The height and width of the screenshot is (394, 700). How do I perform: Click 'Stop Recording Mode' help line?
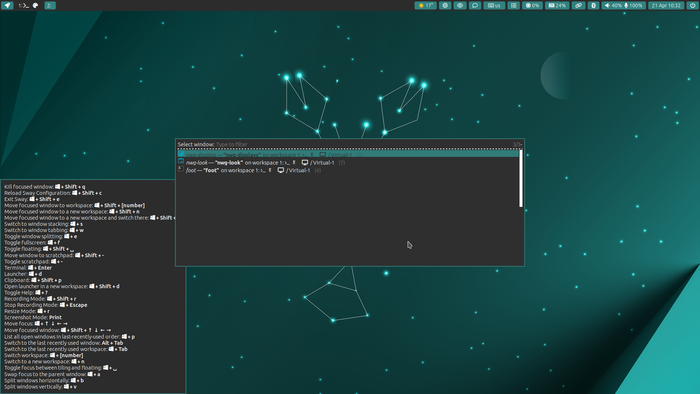tap(46, 305)
